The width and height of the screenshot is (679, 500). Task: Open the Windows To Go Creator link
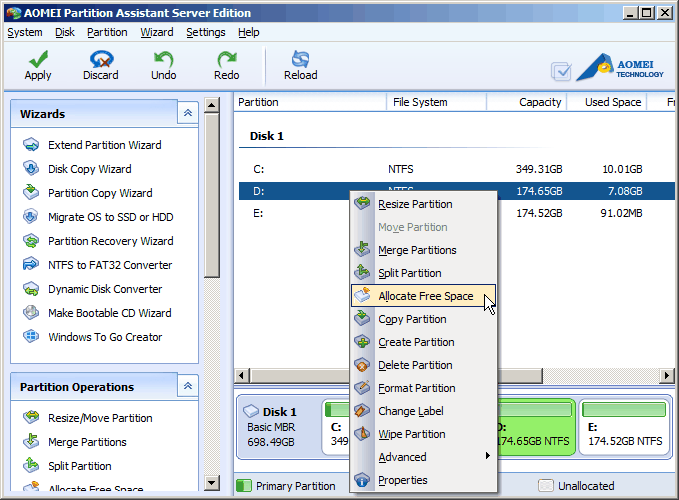tap(105, 337)
